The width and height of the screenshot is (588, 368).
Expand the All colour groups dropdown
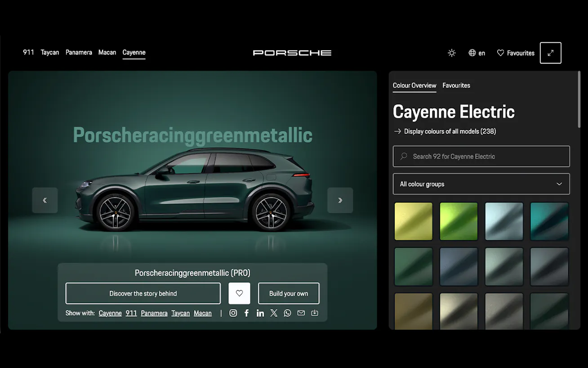tap(481, 184)
